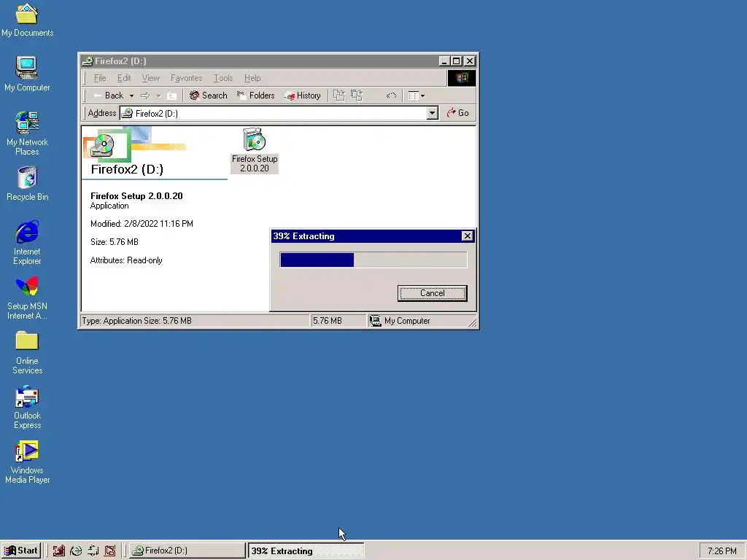This screenshot has height=560, width=747.
Task: Open the Recycle Bin icon
Action: pyautogui.click(x=27, y=184)
